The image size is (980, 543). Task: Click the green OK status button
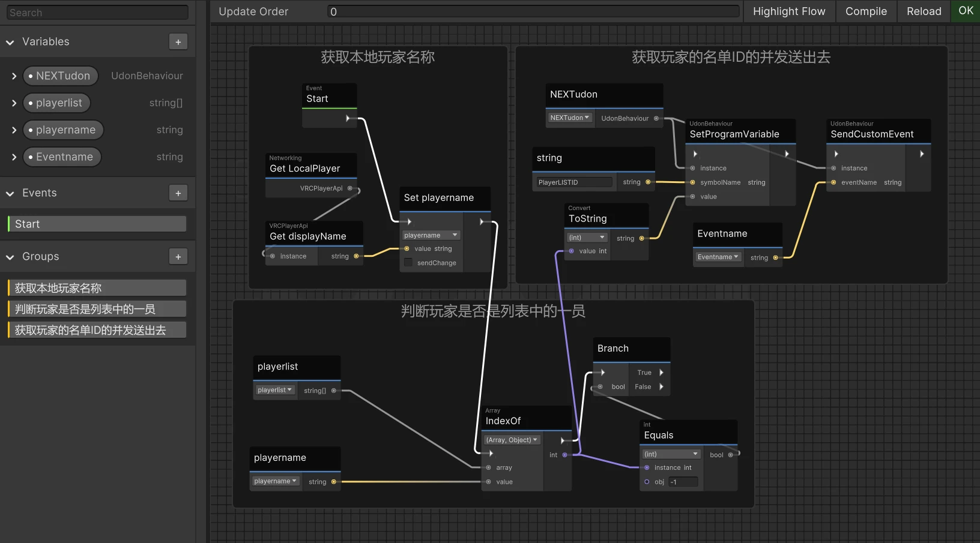click(966, 11)
